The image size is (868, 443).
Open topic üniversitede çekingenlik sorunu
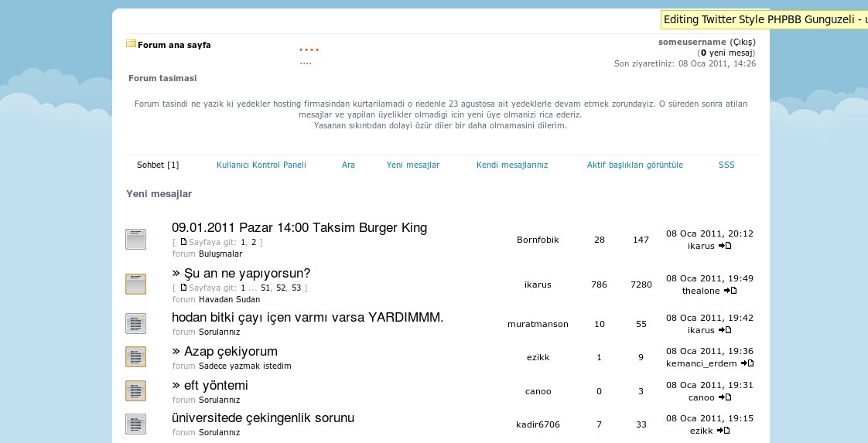[263, 417]
